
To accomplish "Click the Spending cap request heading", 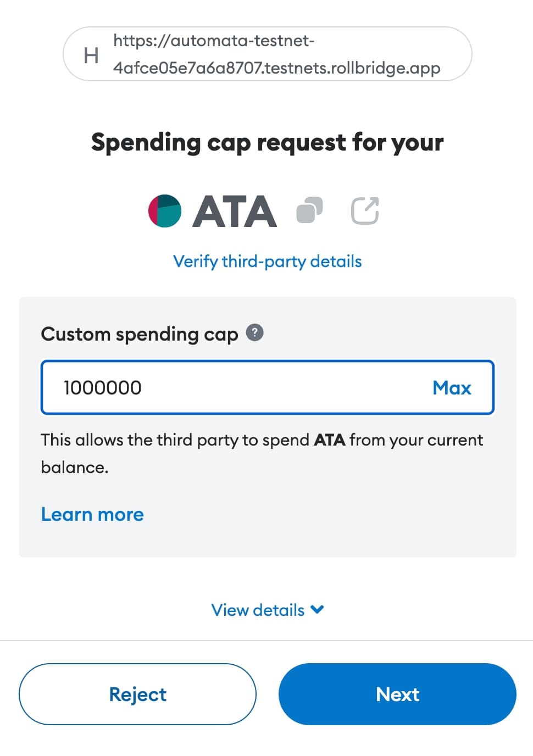I will (x=267, y=142).
